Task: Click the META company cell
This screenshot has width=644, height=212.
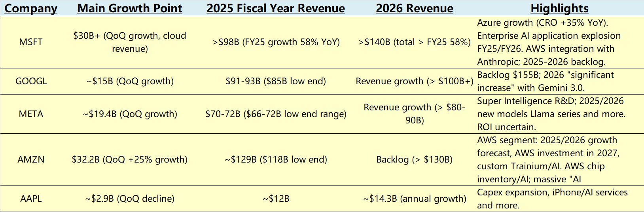Action: tap(31, 114)
